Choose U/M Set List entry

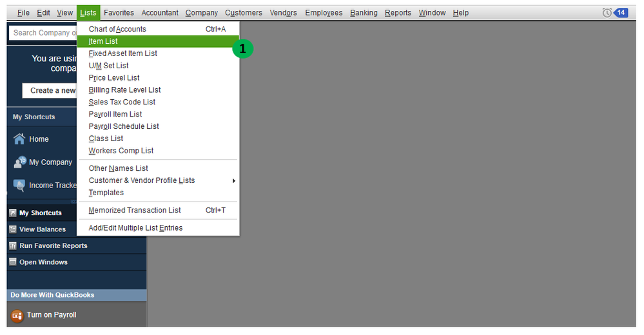158,66
